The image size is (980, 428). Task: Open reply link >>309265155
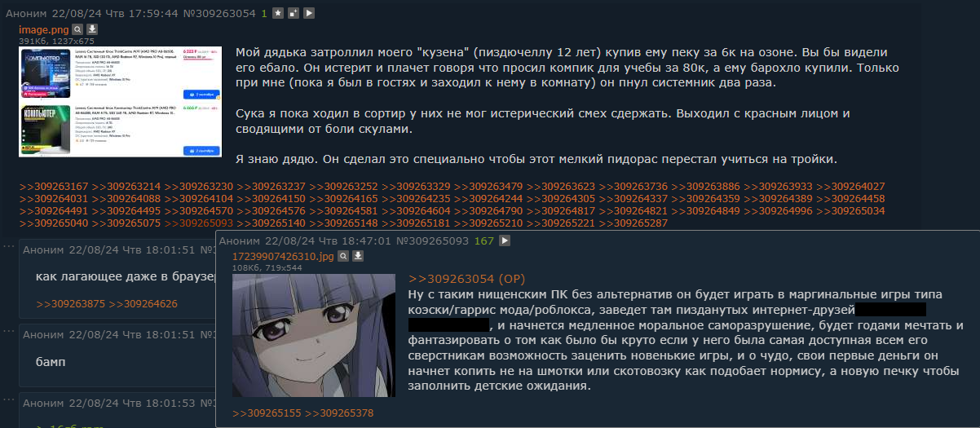click(266, 413)
